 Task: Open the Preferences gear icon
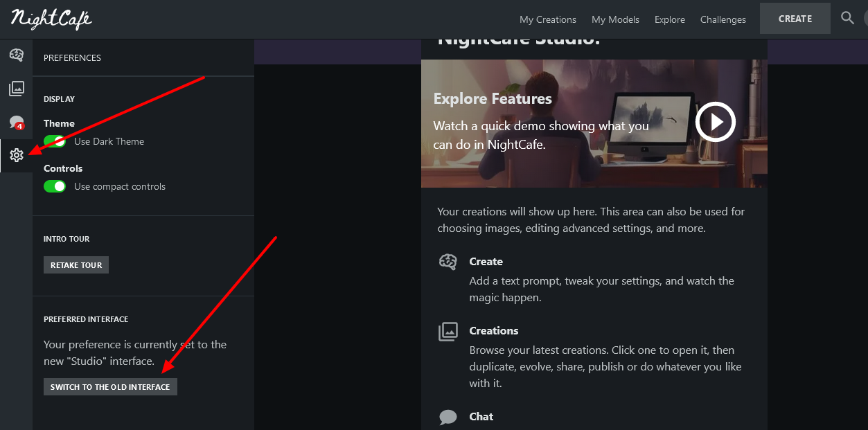[x=17, y=155]
